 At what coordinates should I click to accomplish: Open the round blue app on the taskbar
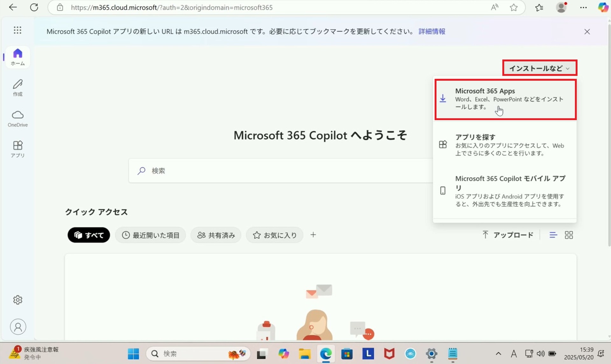(411, 353)
